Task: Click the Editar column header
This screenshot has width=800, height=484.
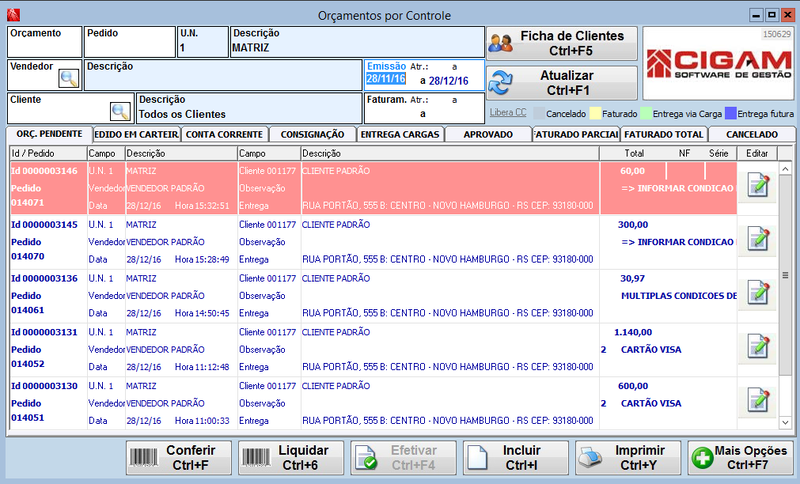Action: (x=757, y=154)
